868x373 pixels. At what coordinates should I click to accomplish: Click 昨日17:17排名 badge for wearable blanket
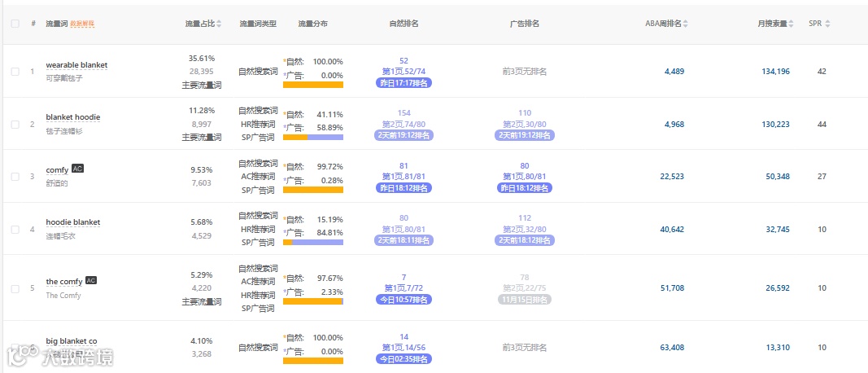click(404, 83)
